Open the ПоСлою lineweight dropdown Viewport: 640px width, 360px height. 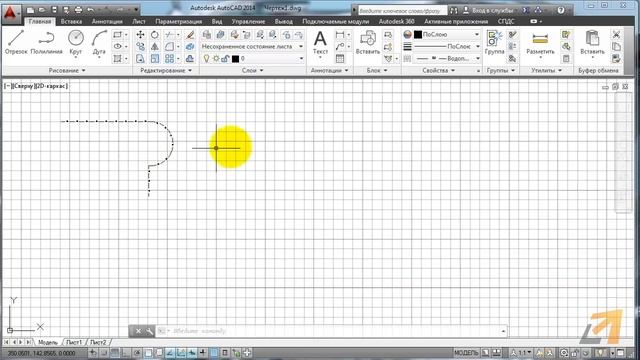[x=447, y=47]
